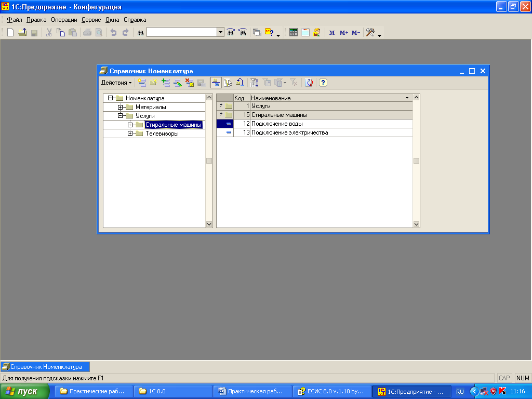Image resolution: width=532 pixels, height=399 pixels.
Task: Expand the Материалы tree node
Action: [120, 107]
